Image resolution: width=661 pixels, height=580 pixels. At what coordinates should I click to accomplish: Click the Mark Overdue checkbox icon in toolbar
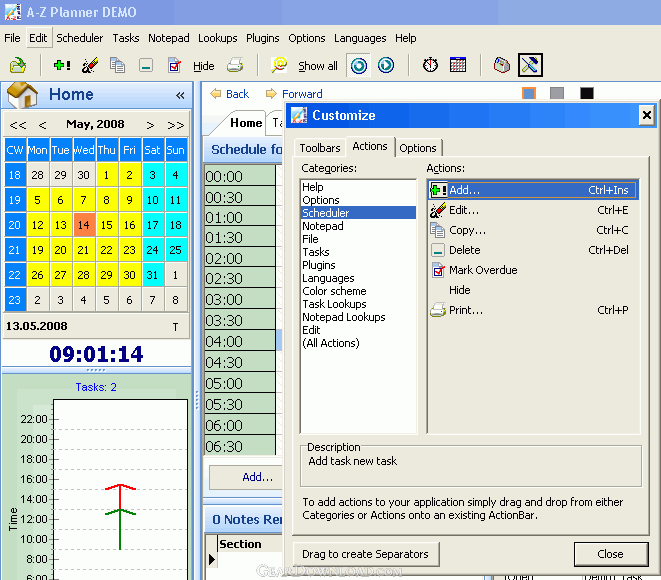coord(174,65)
